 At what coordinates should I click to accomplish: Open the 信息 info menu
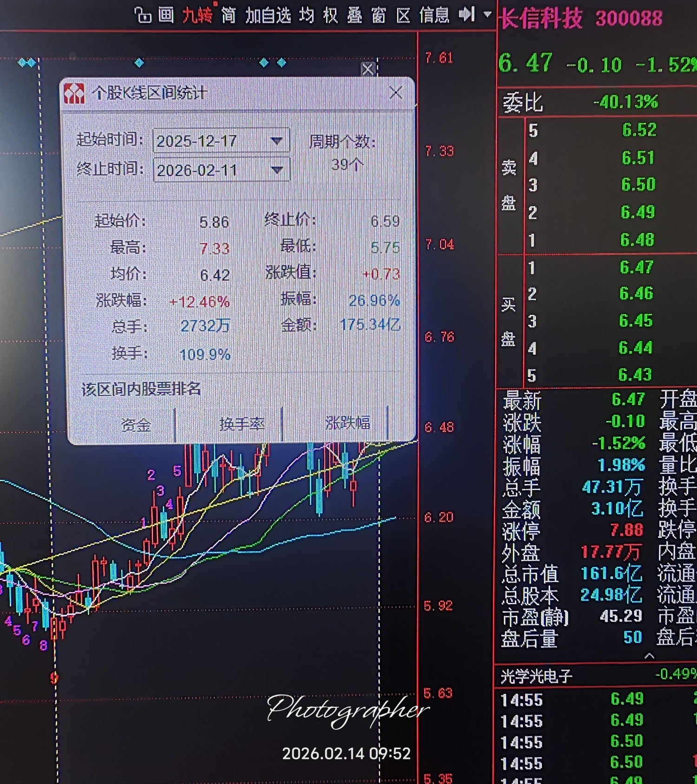[x=434, y=15]
